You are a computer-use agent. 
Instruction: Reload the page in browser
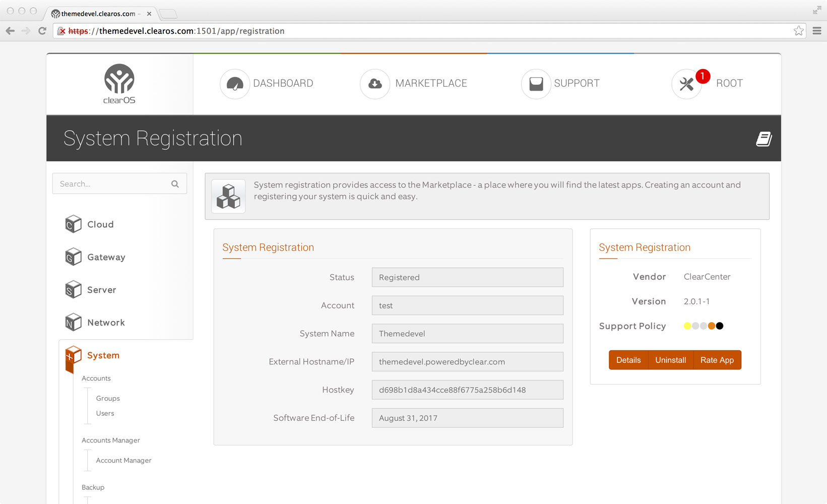(42, 31)
